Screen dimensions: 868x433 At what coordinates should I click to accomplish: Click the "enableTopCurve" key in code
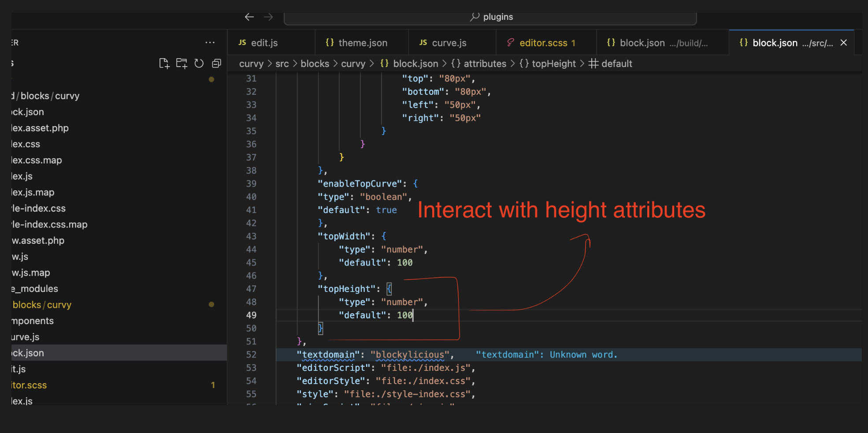click(360, 184)
